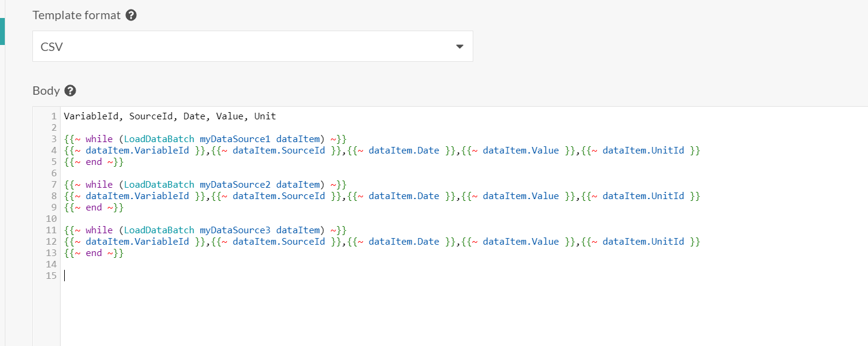Place cursor on empty line 15
Screen dimensions: 868x346
(x=240, y=276)
